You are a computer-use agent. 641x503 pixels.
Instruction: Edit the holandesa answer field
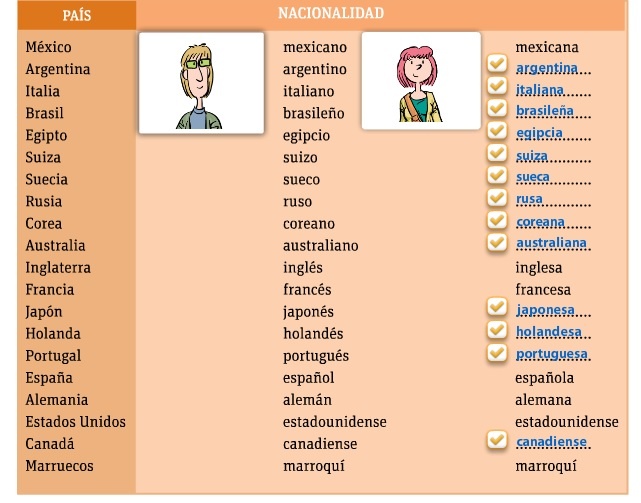[552, 332]
